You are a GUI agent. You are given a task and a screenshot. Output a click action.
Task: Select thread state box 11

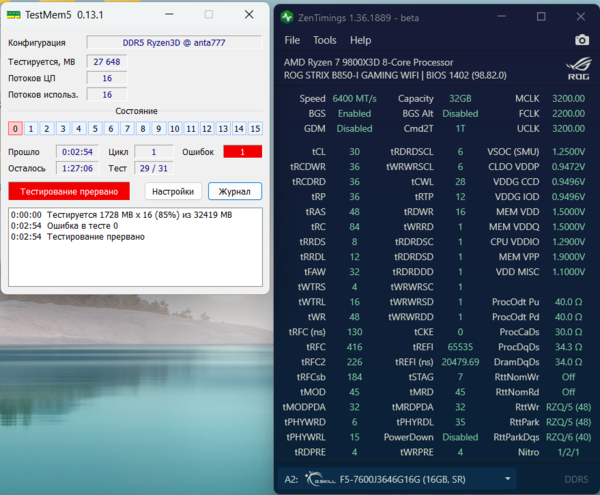191,129
